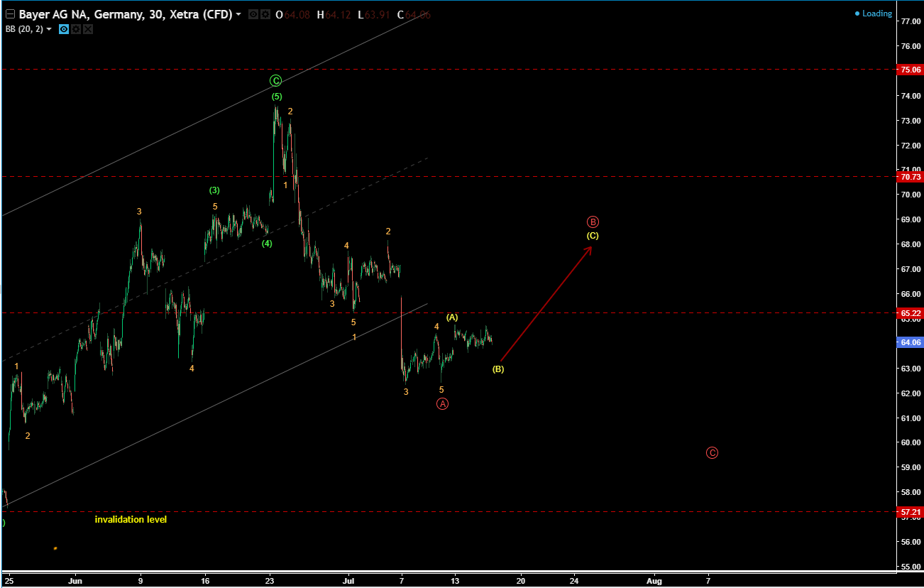Click the '16' date on time axis
Screen dimensions: 924x588
(205, 580)
